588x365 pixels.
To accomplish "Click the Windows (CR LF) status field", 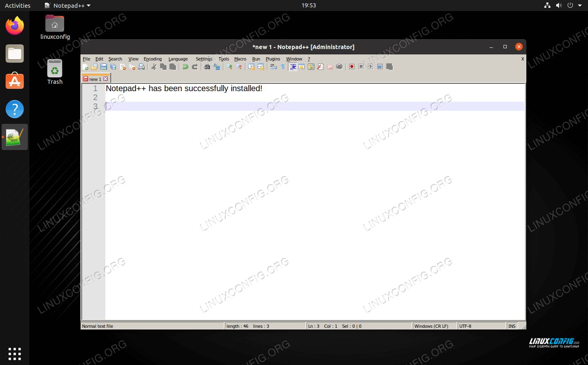I will pyautogui.click(x=434, y=326).
